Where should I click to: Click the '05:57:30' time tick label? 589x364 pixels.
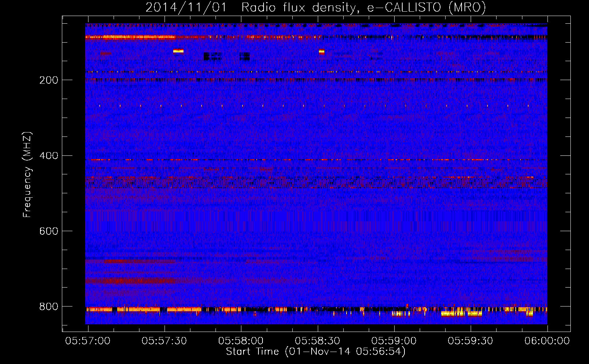164,341
